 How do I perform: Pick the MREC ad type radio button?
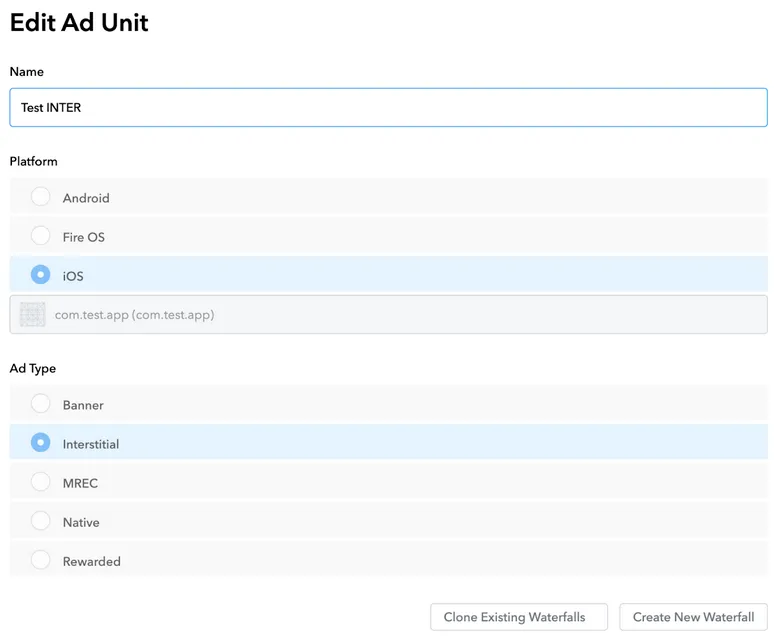40,482
